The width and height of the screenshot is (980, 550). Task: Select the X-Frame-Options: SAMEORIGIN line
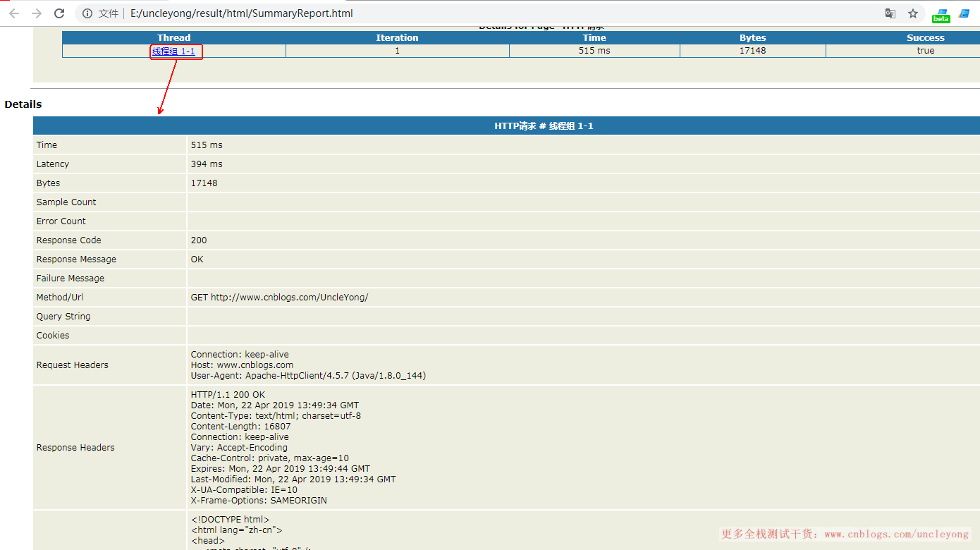click(259, 500)
